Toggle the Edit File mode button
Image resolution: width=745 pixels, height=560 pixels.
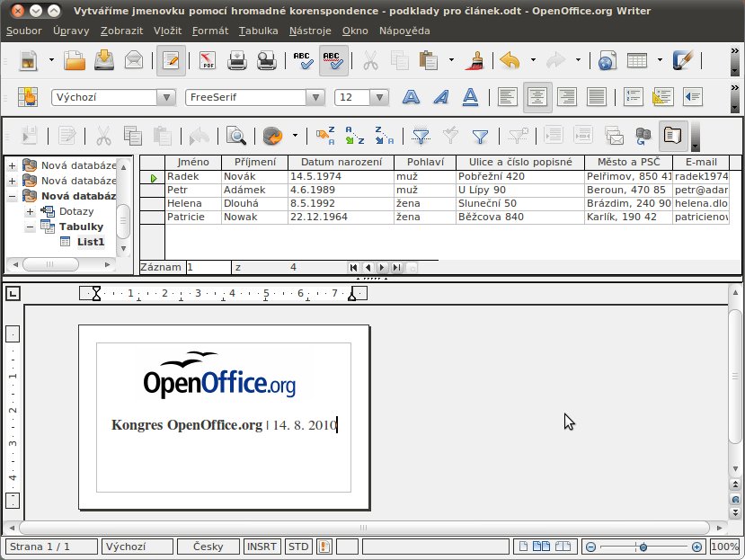(171, 61)
